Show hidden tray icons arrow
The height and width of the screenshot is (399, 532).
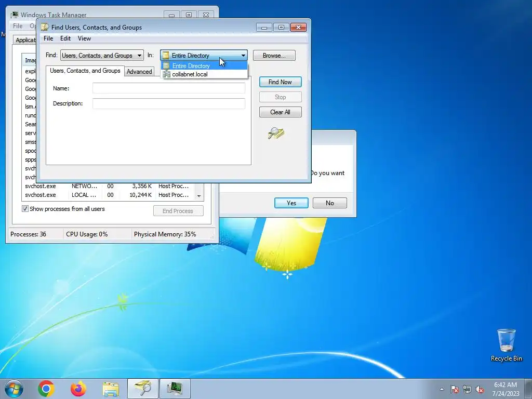442,389
